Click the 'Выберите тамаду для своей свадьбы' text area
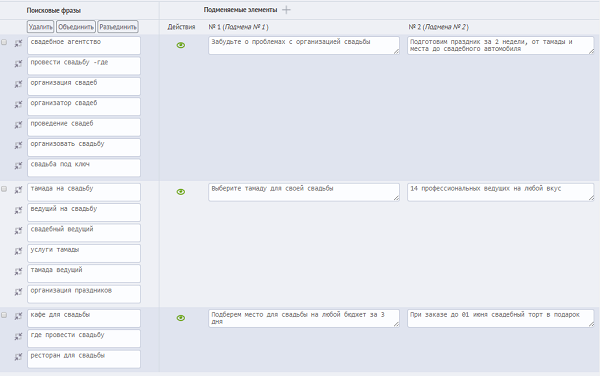The image size is (600, 376). (x=304, y=192)
